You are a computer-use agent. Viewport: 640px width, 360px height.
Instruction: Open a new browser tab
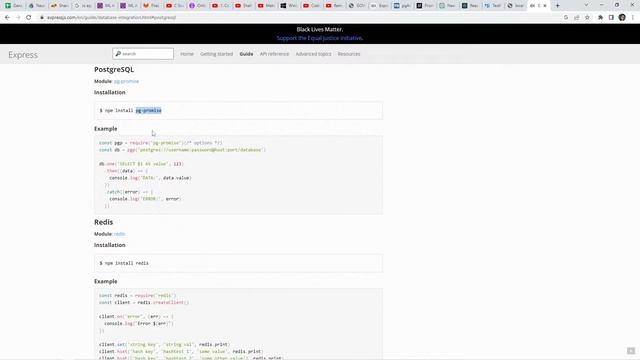click(558, 6)
